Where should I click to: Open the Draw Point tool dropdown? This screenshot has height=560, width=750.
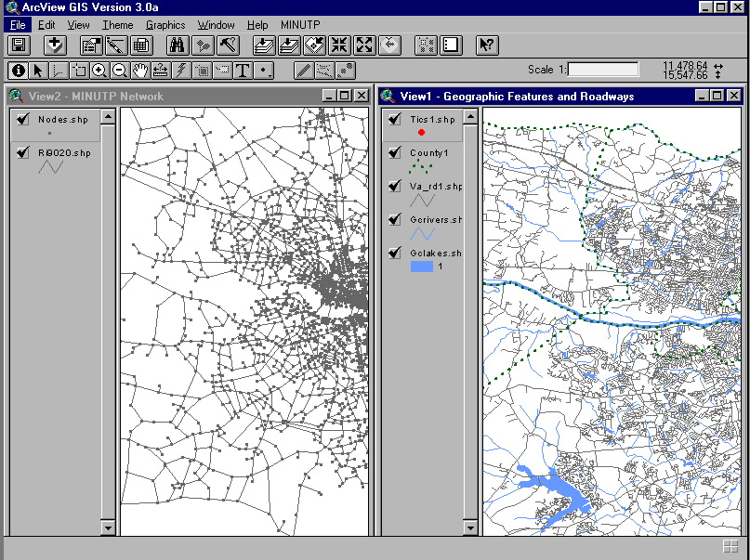pyautogui.click(x=264, y=71)
